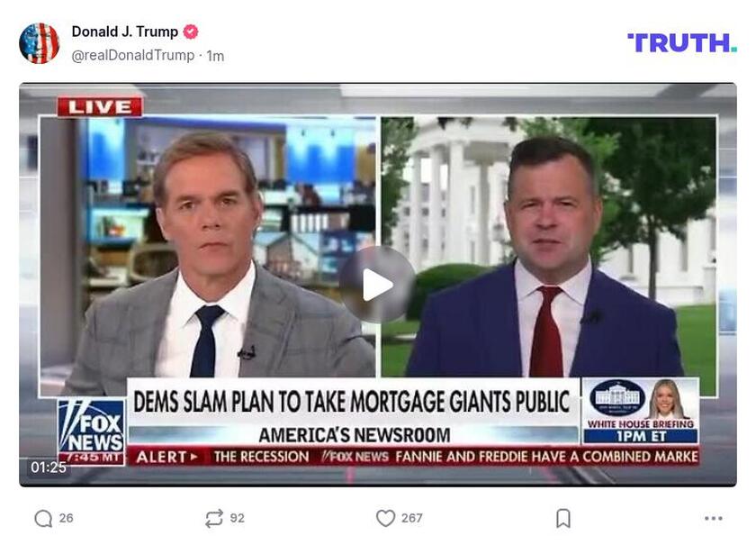This screenshot has height=554, width=756.
Task: View the 26 replies count
Action: point(66,518)
